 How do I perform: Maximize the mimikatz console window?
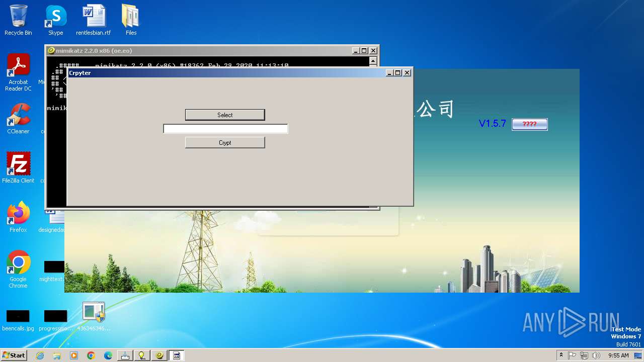(364, 51)
